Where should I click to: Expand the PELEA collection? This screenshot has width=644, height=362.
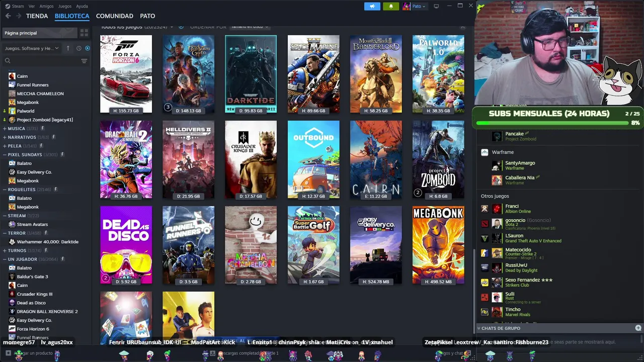click(5, 146)
